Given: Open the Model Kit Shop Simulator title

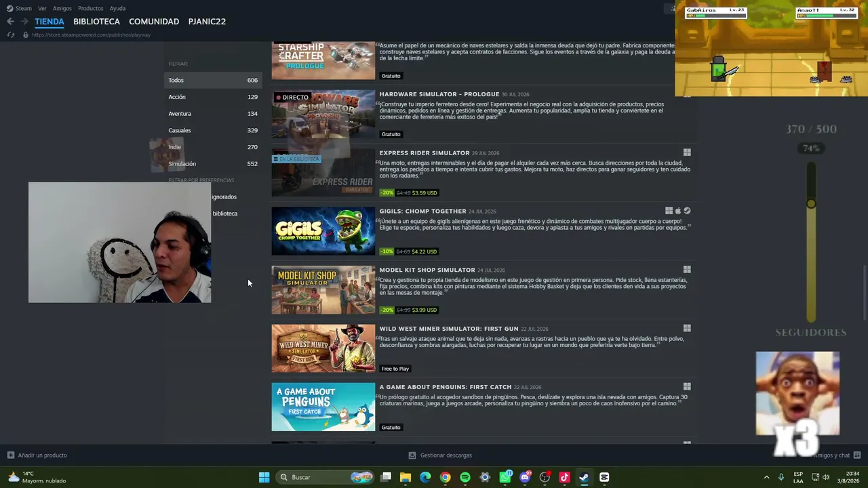Looking at the screenshot, I should pos(427,270).
